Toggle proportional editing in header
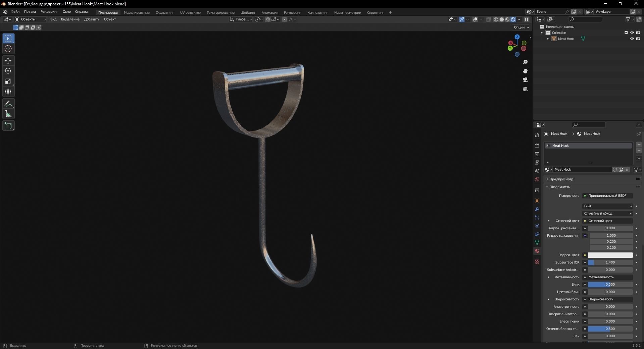644x349 pixels. [x=285, y=19]
